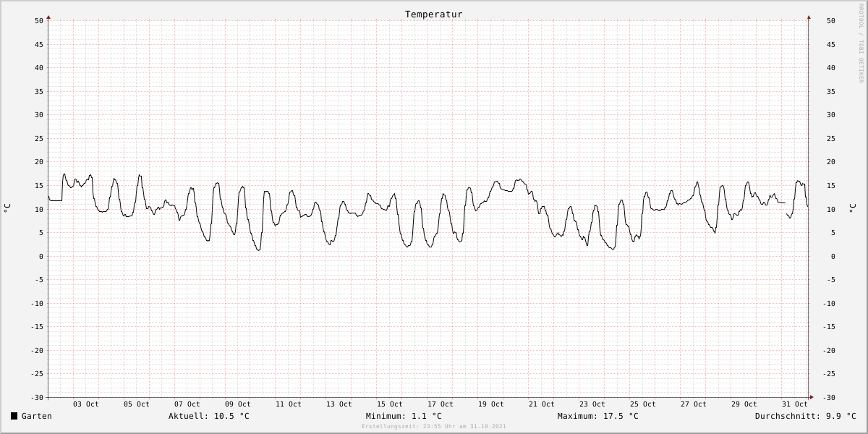The height and width of the screenshot is (434, 868).
Task: Click the 13 Oct date label
Action: [x=339, y=404]
